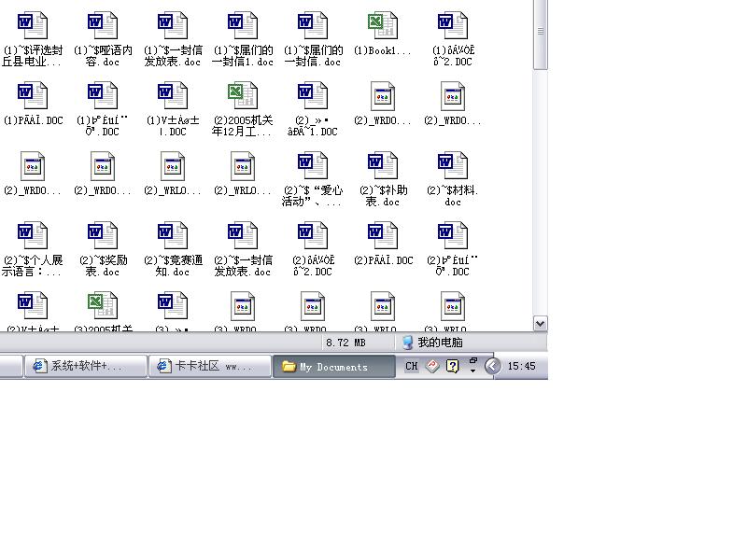This screenshot has width=747, height=560.
Task: Select the Word icon of (2)~$补助表.doc
Action: pyautogui.click(x=383, y=166)
